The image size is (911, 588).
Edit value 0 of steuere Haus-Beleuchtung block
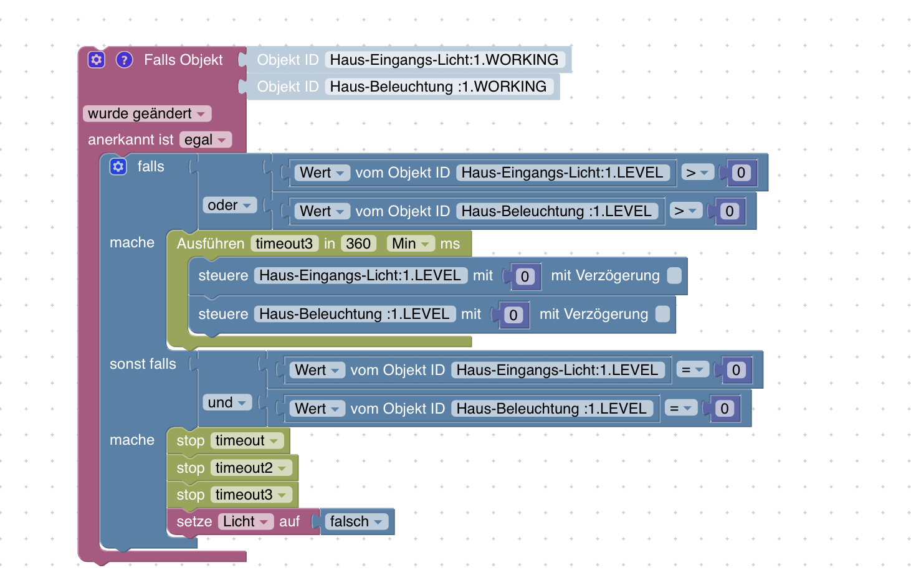tap(513, 315)
